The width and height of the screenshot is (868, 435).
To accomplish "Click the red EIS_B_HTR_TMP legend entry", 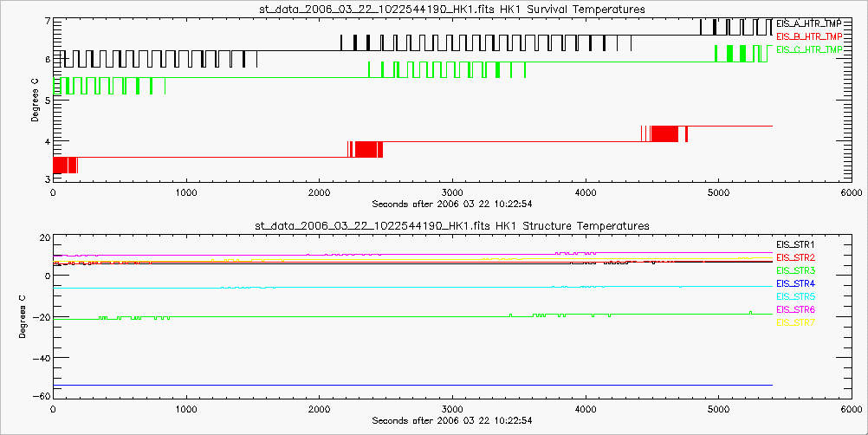I will click(x=809, y=36).
